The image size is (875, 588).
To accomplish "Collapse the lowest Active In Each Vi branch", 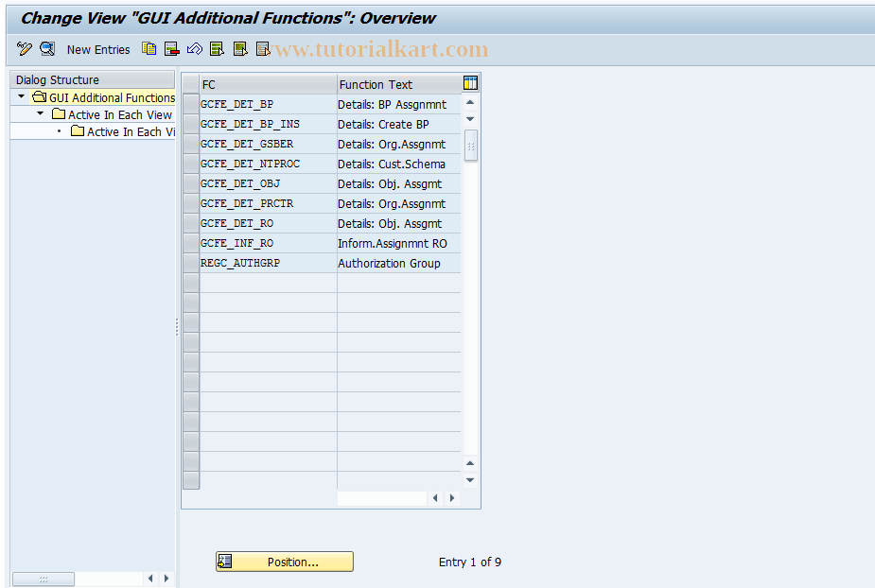I will coord(59,131).
